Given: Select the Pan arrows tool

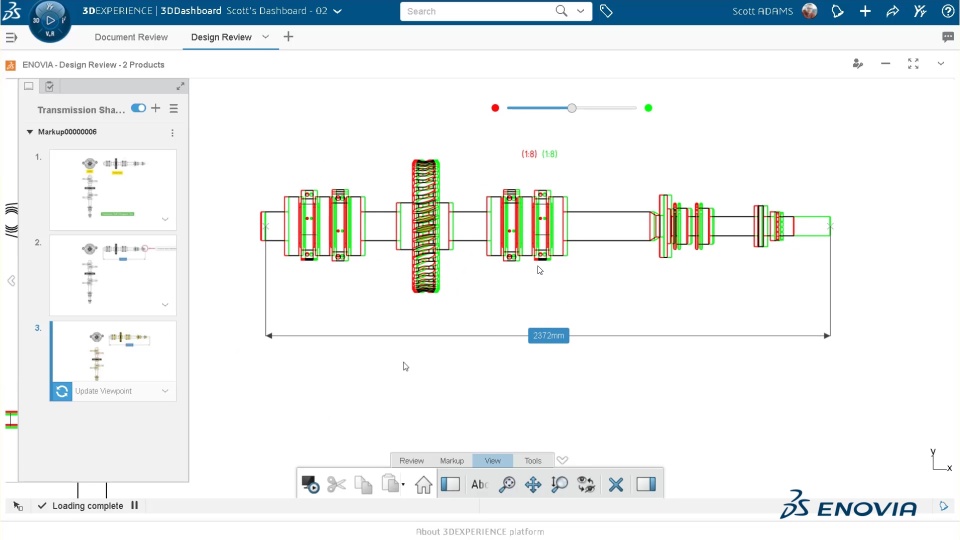Looking at the screenshot, I should [x=533, y=484].
